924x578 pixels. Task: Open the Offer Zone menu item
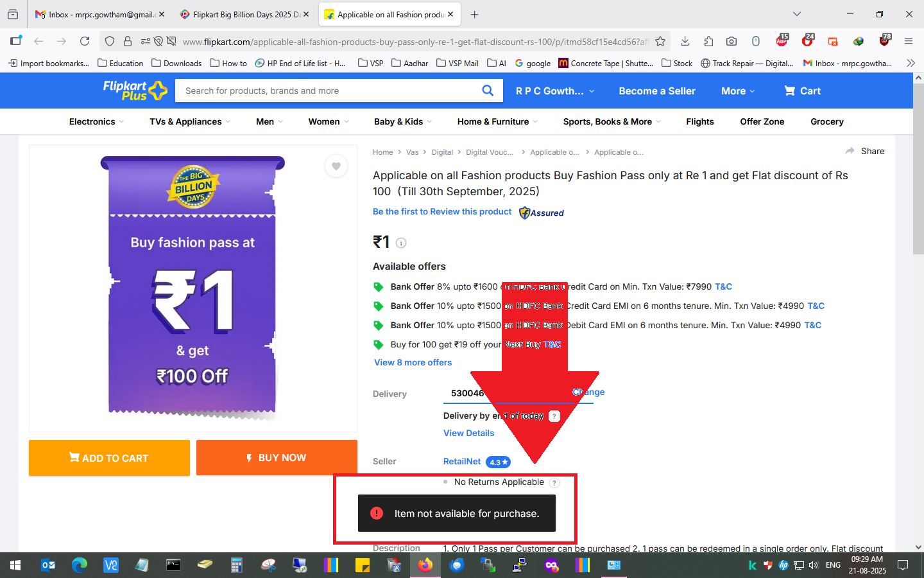coord(762,121)
